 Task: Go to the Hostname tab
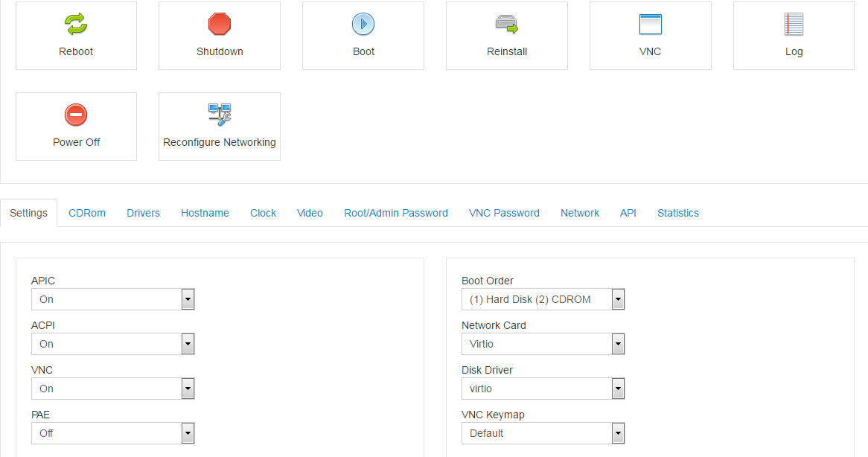[x=205, y=213]
